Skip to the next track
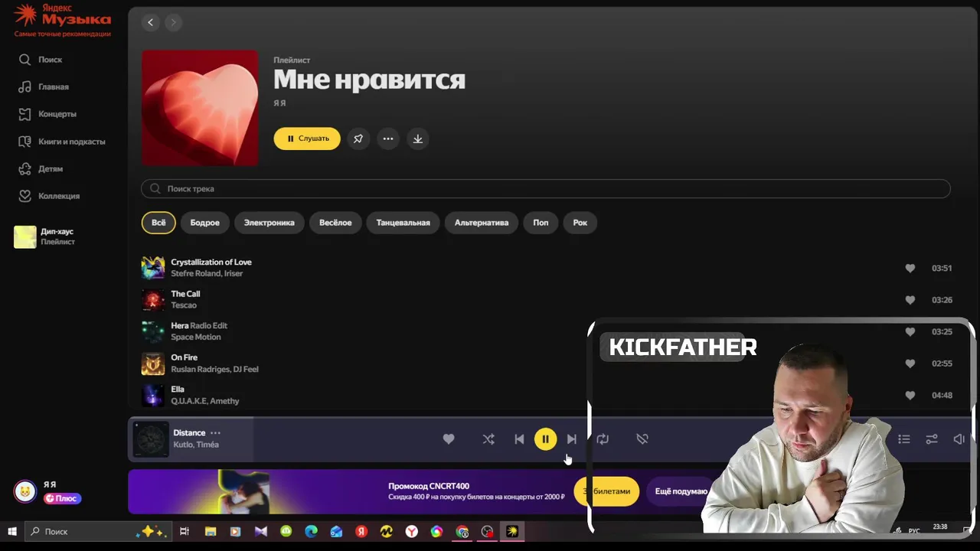This screenshot has width=980, height=551. [572, 439]
